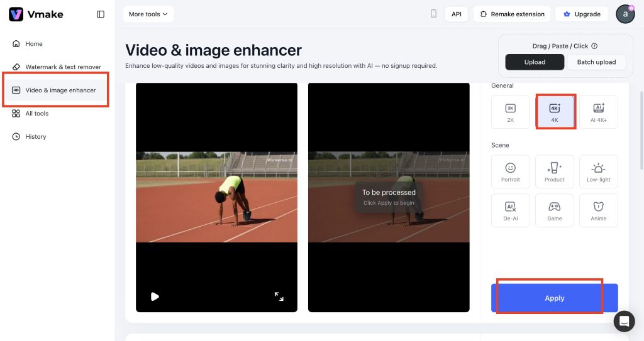
Task: Select the Portrait scene mode
Action: pos(511,171)
